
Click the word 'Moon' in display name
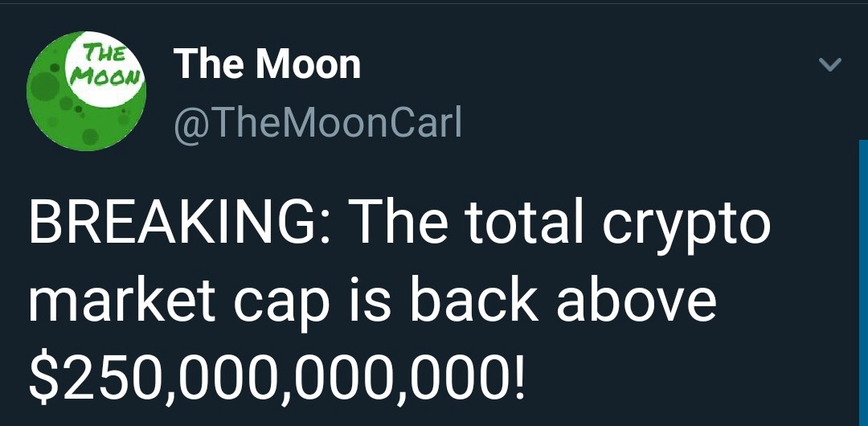click(307, 64)
